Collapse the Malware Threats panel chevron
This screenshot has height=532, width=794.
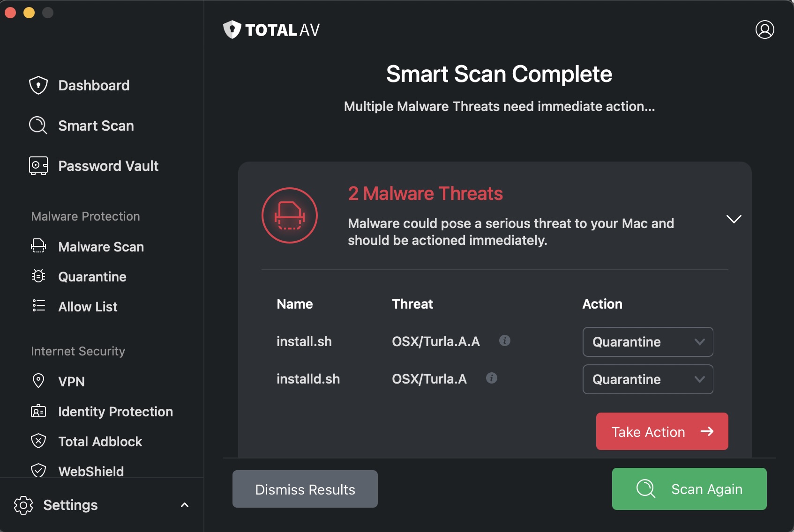pos(734,218)
